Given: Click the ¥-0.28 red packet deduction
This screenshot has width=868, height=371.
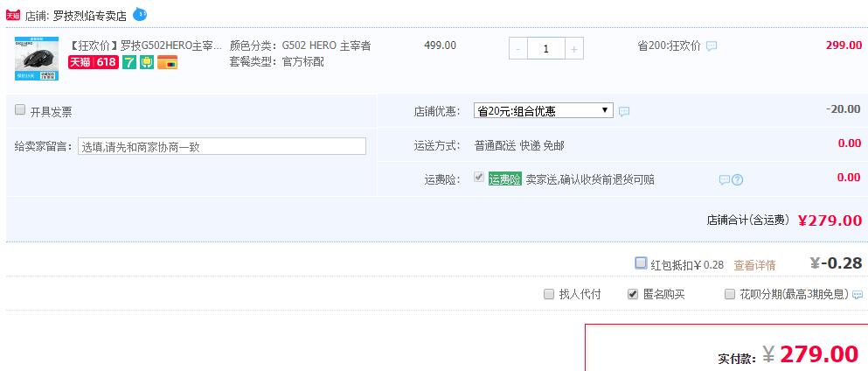Looking at the screenshot, I should [x=836, y=263].
